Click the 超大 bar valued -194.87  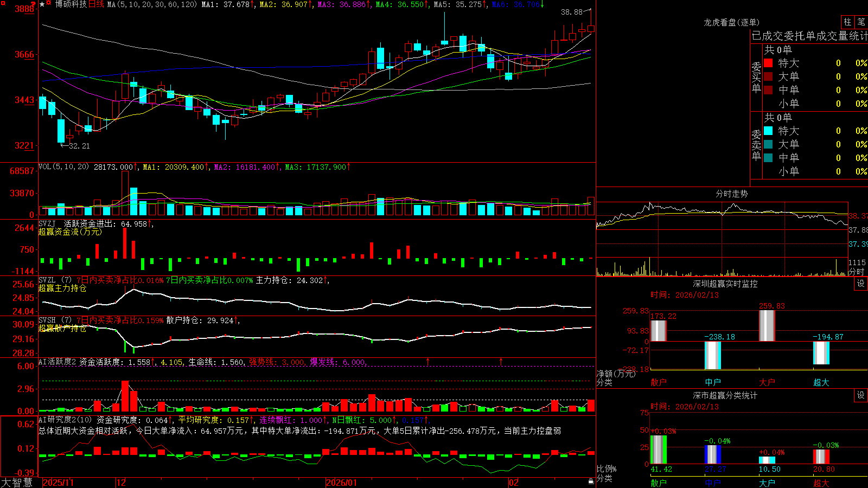[821, 353]
